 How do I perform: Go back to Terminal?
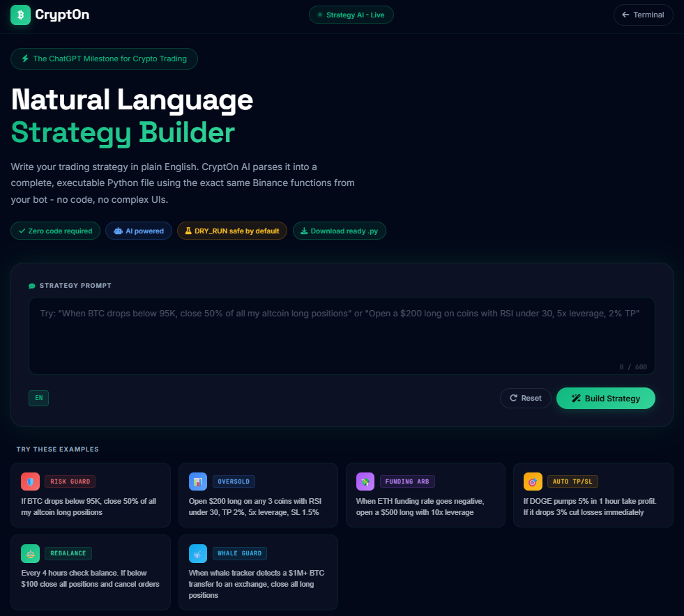[x=643, y=15]
